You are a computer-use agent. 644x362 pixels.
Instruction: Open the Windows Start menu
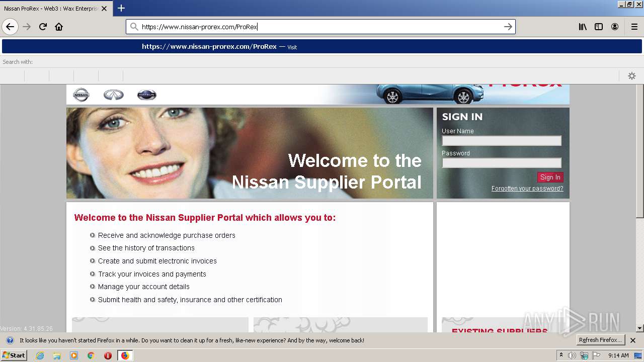click(14, 355)
